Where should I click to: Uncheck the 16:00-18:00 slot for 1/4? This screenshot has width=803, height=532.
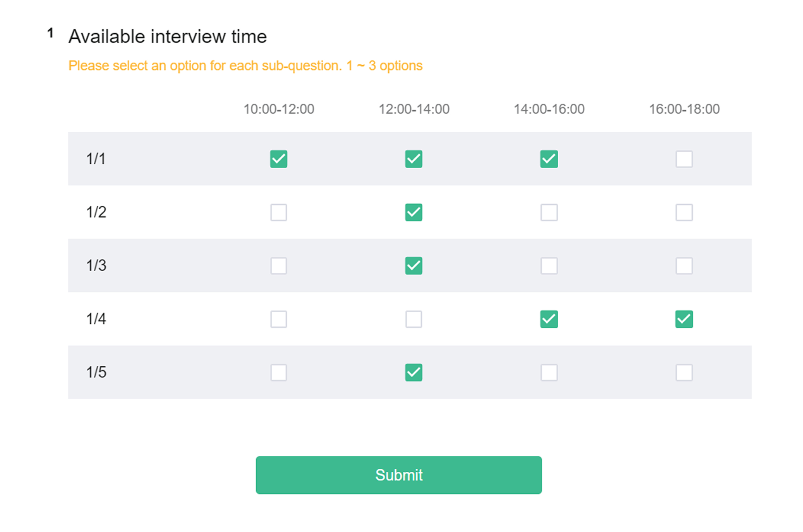pyautogui.click(x=683, y=319)
